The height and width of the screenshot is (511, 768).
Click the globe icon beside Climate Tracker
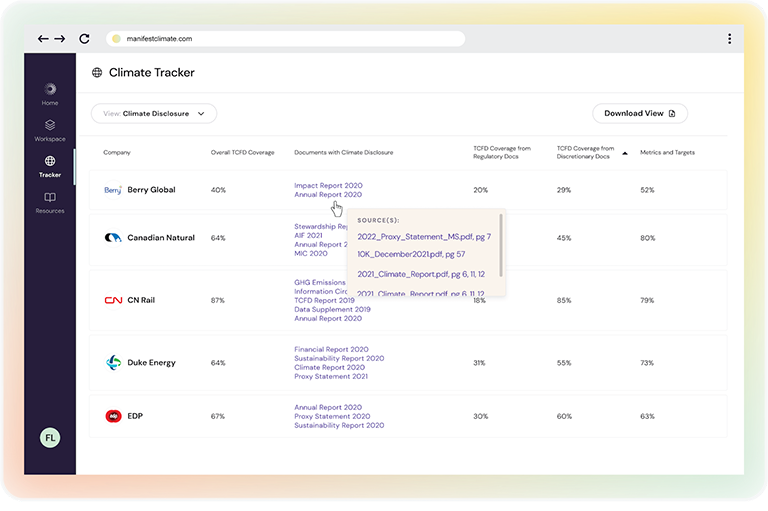point(97,73)
